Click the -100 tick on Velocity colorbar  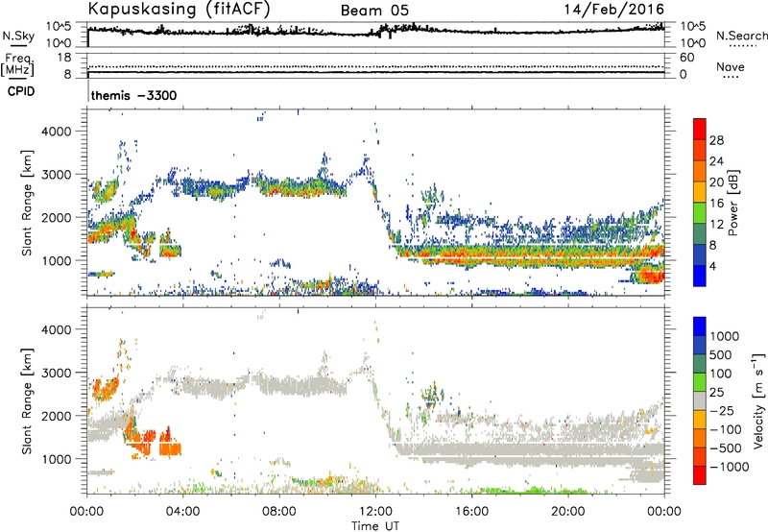(728, 429)
